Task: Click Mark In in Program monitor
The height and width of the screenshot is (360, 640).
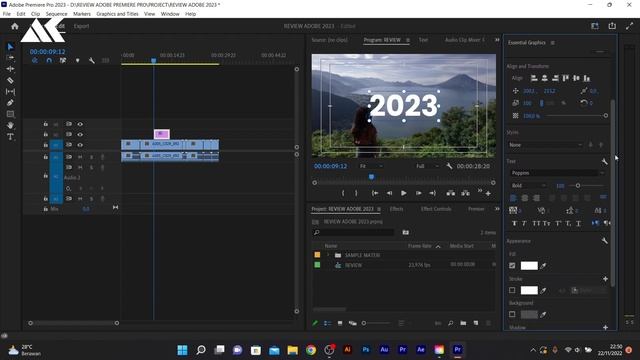Action: (x=343, y=193)
